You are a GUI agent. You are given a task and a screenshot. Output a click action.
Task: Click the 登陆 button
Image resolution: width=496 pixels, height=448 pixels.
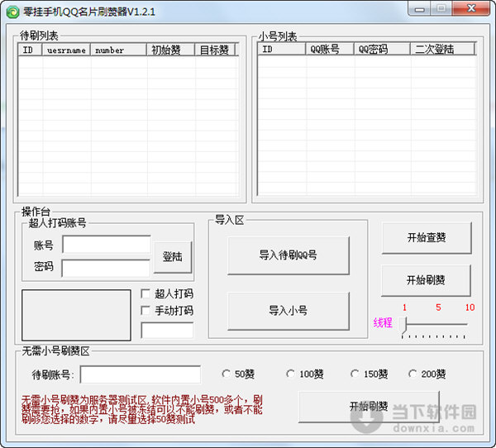coord(173,257)
